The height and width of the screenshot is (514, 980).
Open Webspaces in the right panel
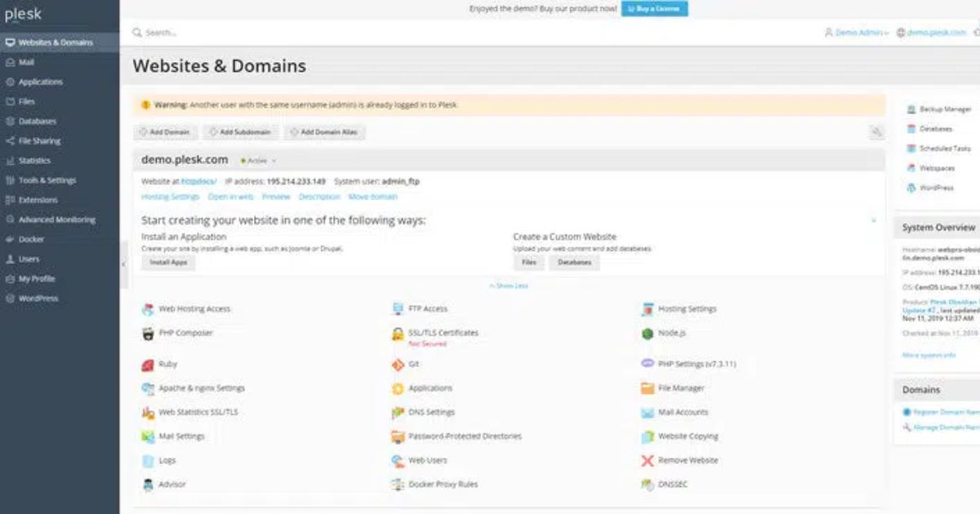937,168
